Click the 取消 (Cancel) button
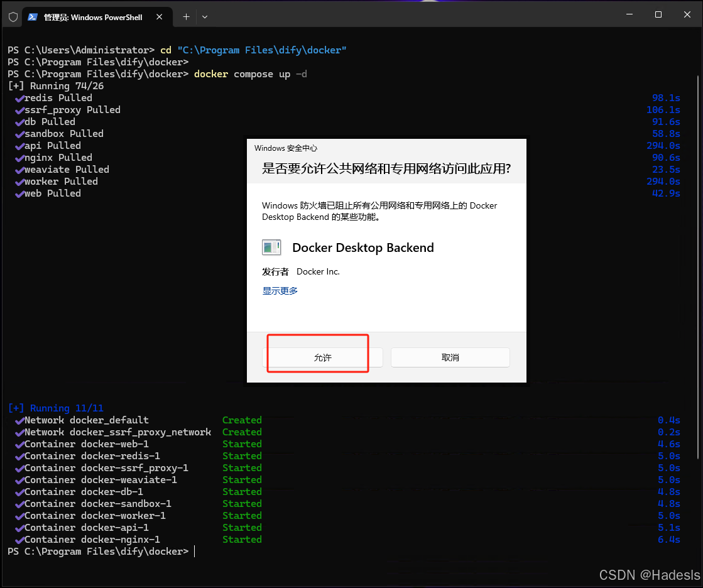Viewport: 703px width, 588px height. pos(450,357)
